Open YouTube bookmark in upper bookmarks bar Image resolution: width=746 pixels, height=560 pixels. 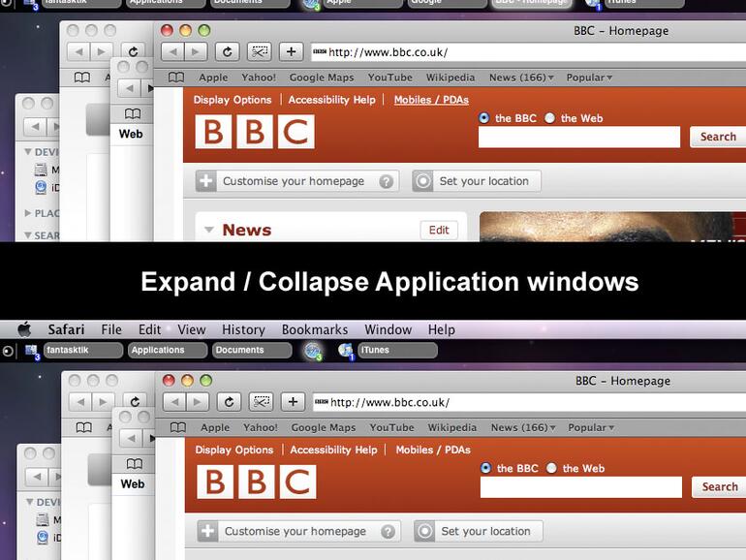[390, 78]
